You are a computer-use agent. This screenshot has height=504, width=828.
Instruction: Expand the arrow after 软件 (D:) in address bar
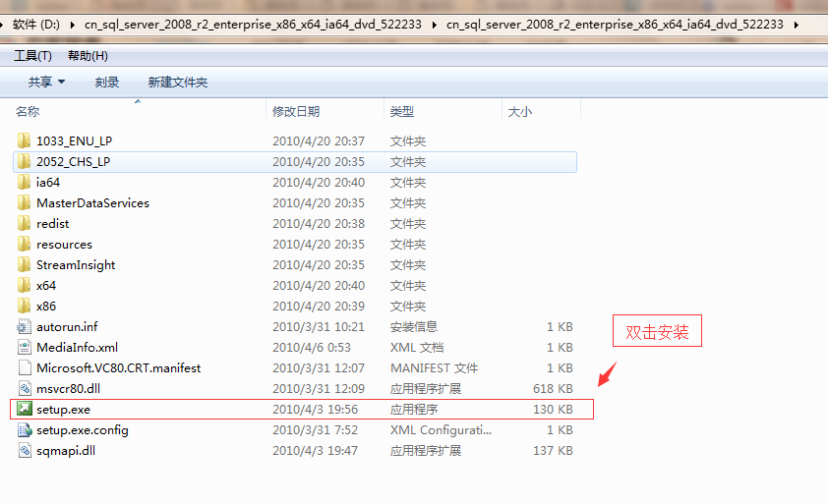(x=73, y=25)
